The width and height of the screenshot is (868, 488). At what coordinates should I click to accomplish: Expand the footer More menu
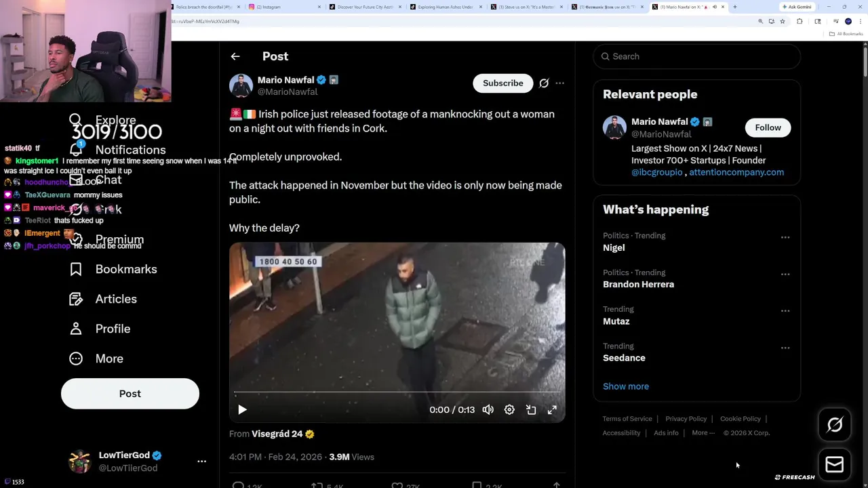click(x=703, y=433)
